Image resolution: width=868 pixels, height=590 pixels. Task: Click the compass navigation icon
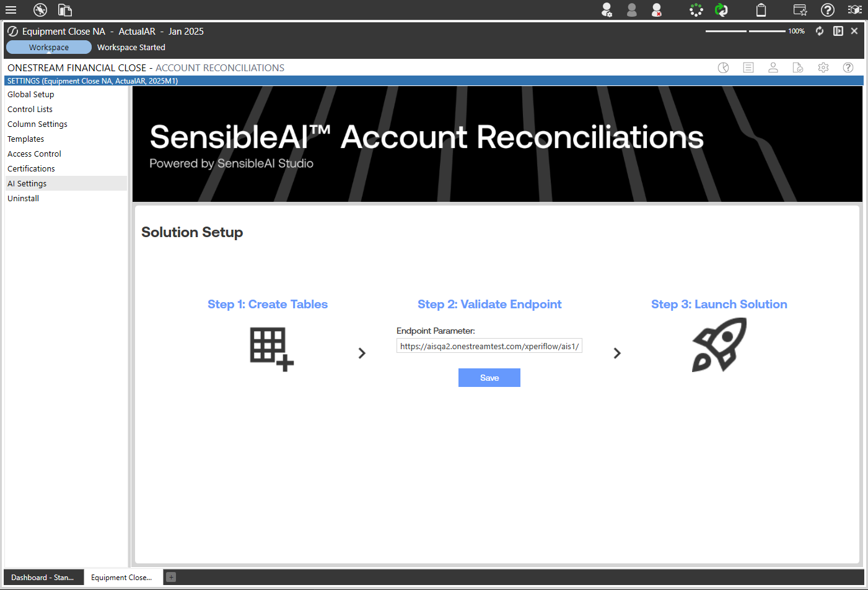tap(40, 10)
